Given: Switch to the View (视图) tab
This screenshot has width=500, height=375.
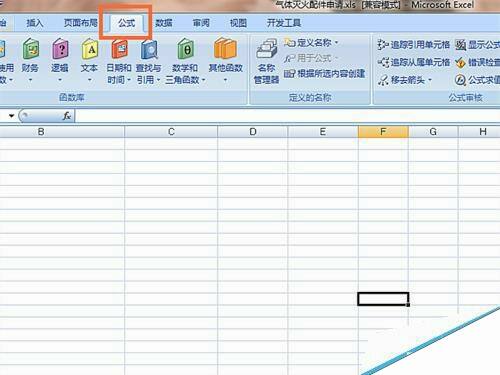Looking at the screenshot, I should tap(238, 23).
